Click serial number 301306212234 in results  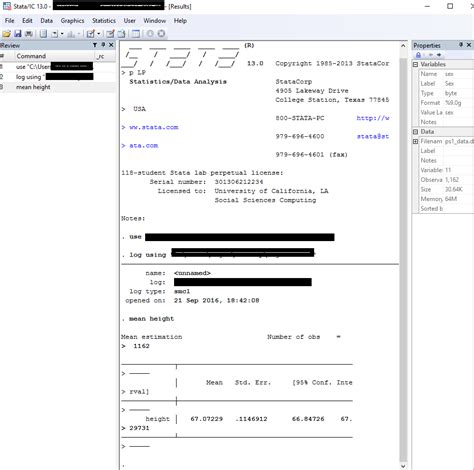(239, 182)
